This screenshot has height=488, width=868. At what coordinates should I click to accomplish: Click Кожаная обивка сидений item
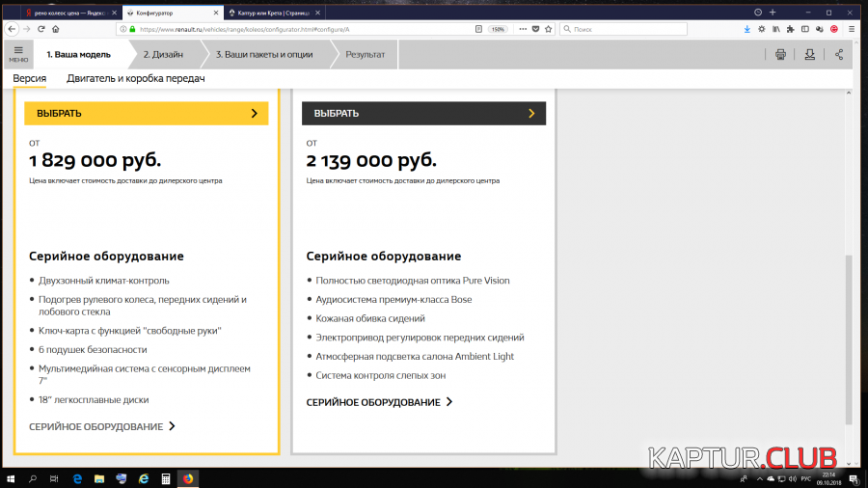tap(370, 318)
